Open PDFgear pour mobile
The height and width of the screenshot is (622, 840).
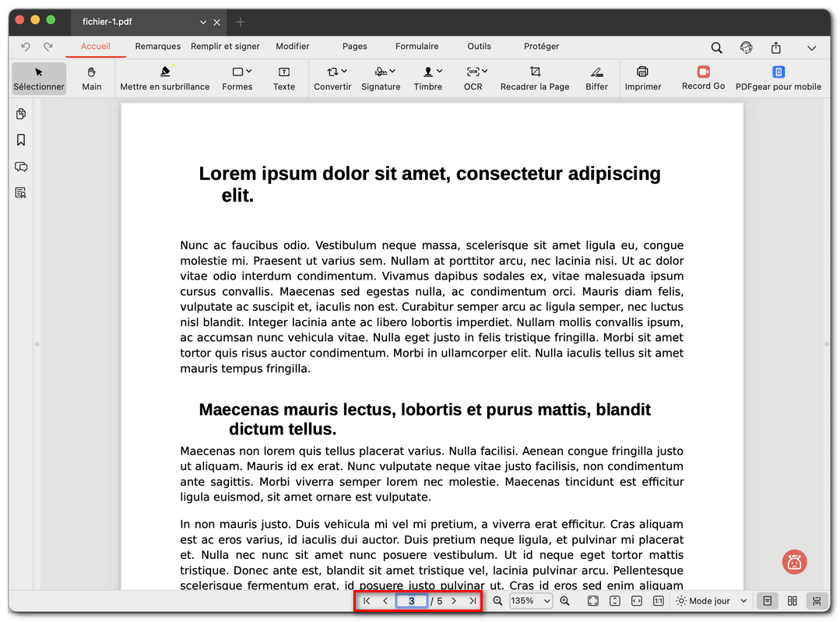coord(778,78)
